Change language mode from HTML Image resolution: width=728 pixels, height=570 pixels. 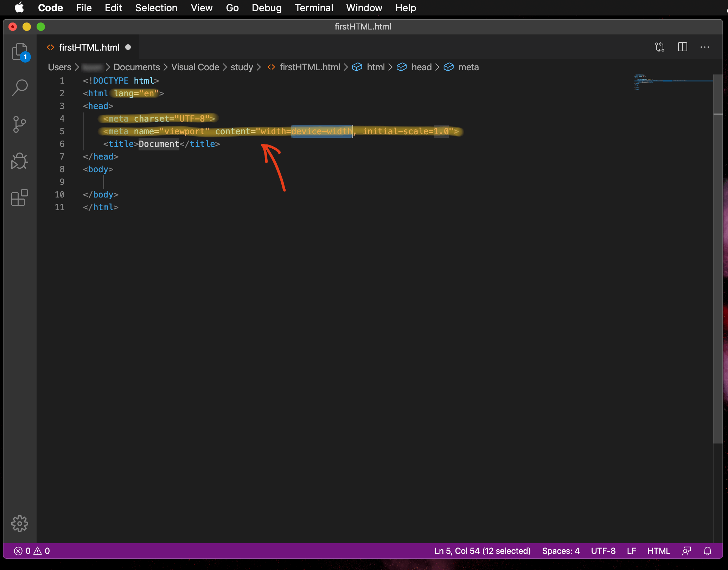pos(658,551)
